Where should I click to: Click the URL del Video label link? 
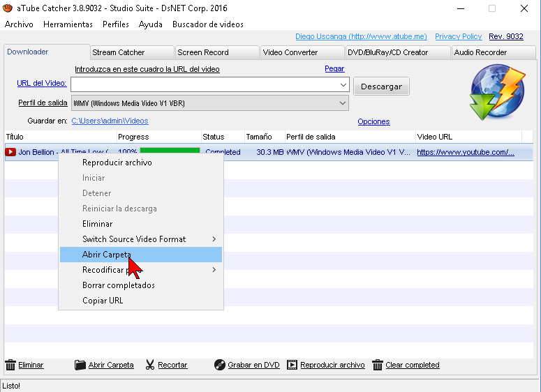click(41, 83)
